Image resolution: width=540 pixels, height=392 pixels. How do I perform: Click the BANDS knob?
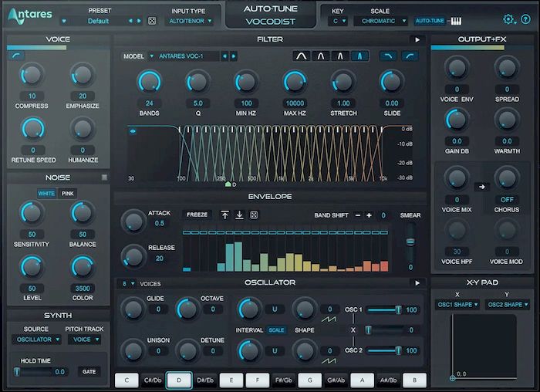tap(149, 83)
